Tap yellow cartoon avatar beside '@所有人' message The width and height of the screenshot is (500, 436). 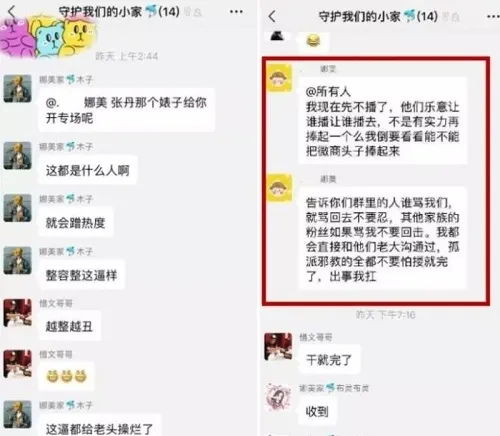pos(279,78)
